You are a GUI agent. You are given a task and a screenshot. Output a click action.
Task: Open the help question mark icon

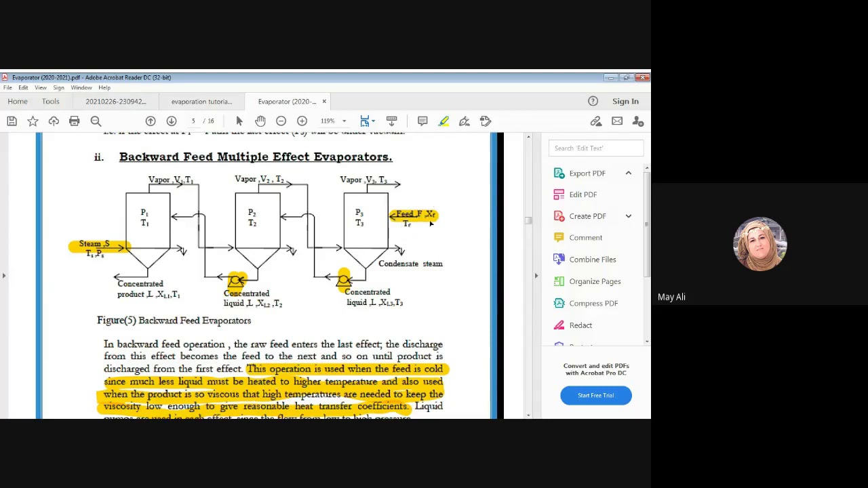pos(593,102)
